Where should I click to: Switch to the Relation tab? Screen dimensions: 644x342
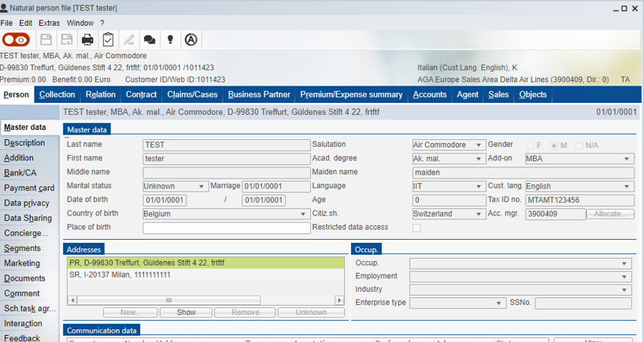(101, 94)
